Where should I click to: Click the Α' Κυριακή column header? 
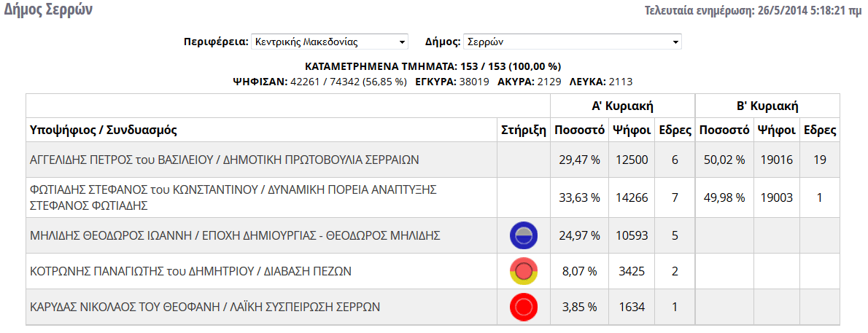tap(621, 106)
